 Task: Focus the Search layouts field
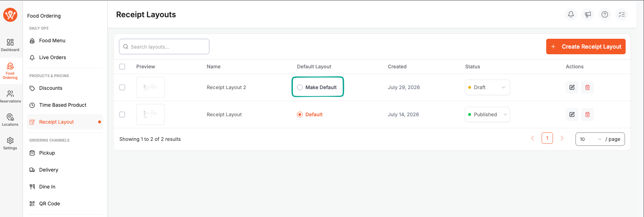point(164,46)
